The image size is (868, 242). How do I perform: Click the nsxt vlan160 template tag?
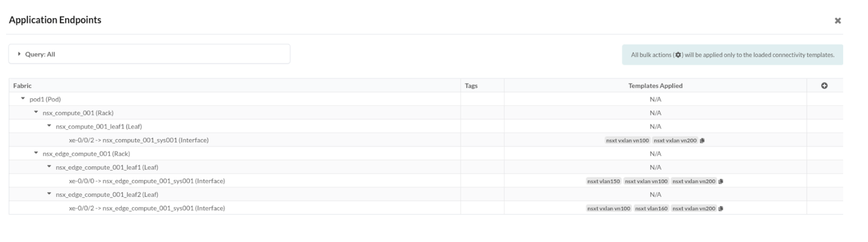pos(651,209)
